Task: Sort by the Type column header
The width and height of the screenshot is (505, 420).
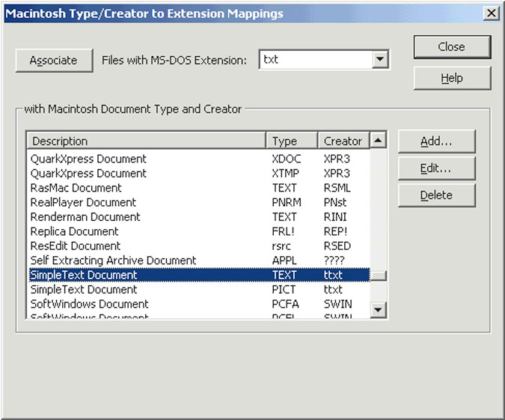Action: click(x=292, y=141)
